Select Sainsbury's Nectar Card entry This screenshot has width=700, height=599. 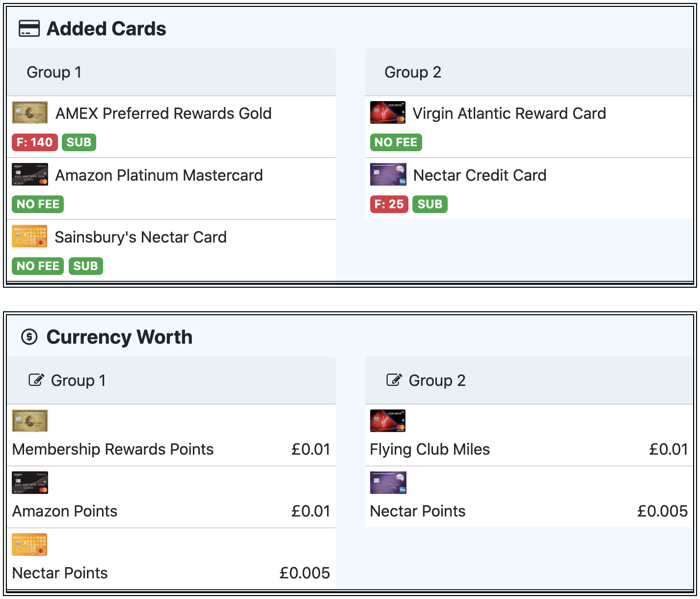pos(171,250)
